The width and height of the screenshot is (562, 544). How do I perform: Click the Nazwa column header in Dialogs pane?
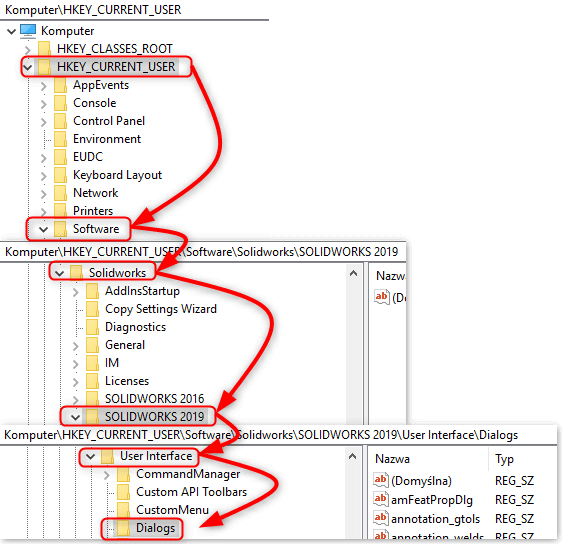[392, 459]
